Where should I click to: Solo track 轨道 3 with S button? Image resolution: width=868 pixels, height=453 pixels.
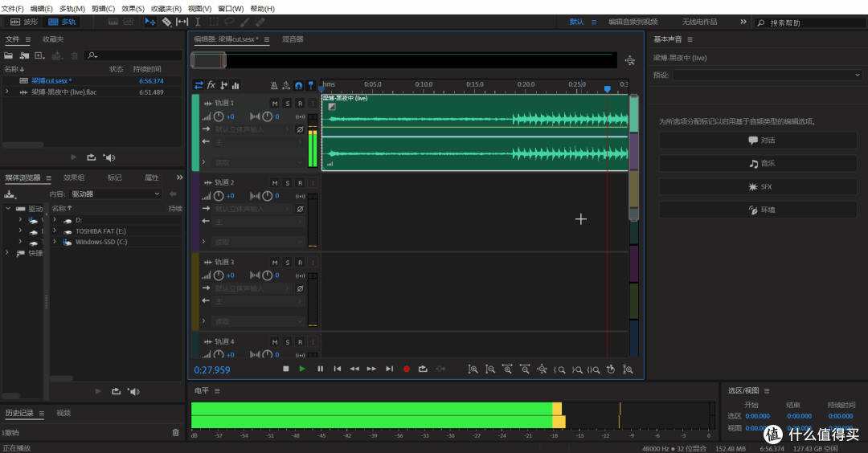pos(287,263)
